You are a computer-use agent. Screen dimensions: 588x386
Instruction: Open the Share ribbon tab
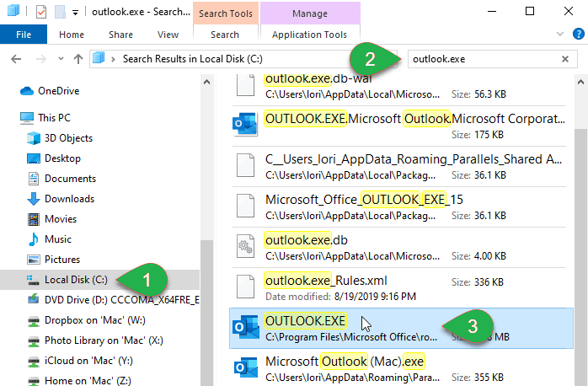(120, 35)
